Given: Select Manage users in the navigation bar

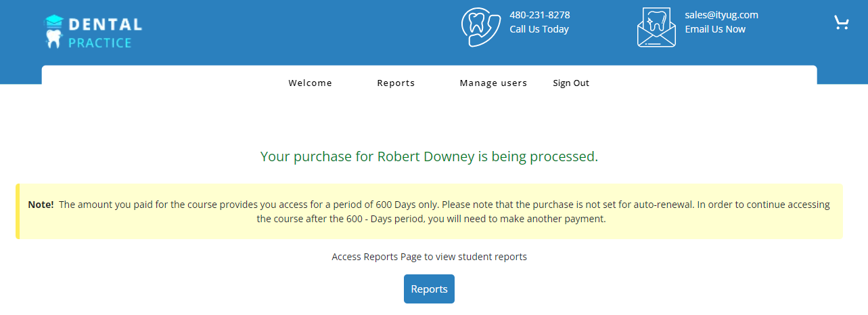Looking at the screenshot, I should click(x=493, y=83).
